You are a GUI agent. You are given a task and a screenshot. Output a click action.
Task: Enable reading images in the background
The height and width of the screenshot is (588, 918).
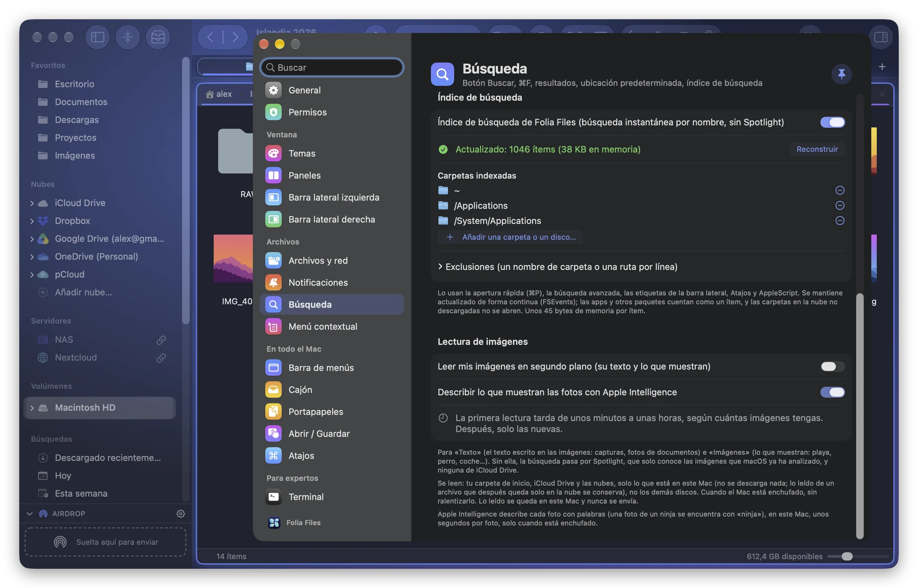pyautogui.click(x=832, y=366)
